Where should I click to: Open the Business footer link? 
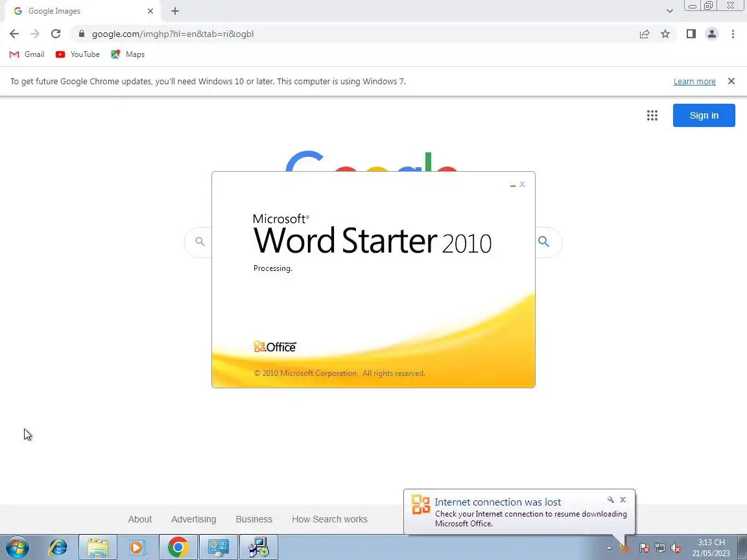[254, 519]
